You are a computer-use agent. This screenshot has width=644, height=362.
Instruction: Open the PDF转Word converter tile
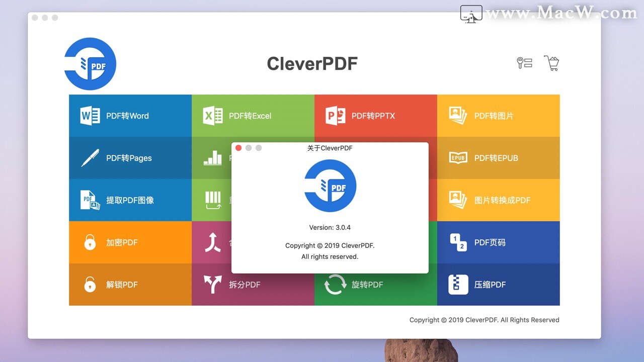coord(130,116)
